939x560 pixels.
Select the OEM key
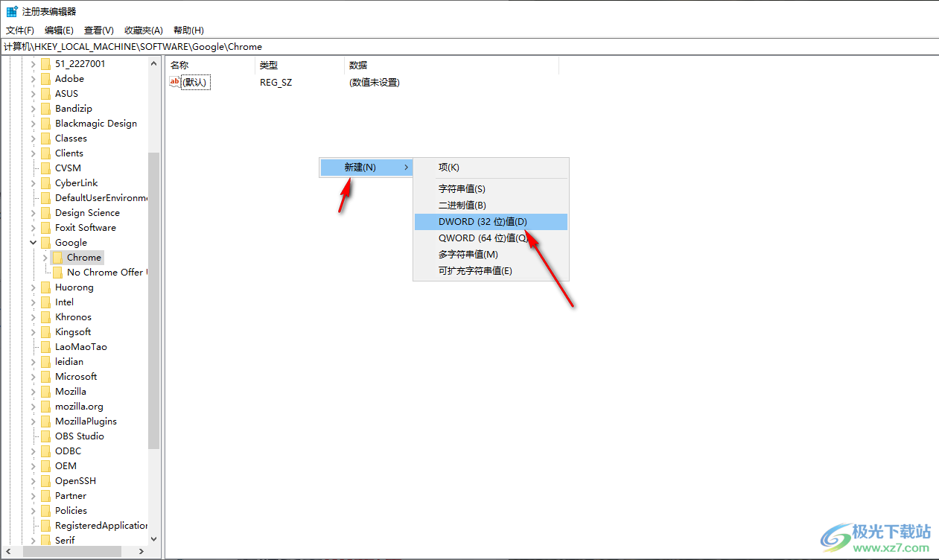click(x=66, y=466)
